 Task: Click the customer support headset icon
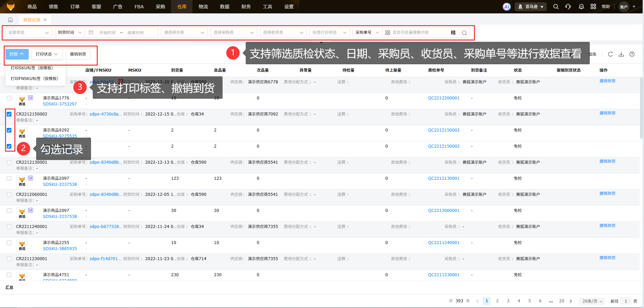point(568,7)
